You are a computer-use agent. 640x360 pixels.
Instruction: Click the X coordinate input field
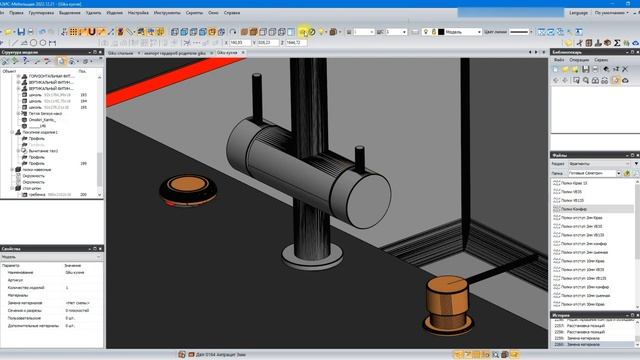coord(240,42)
